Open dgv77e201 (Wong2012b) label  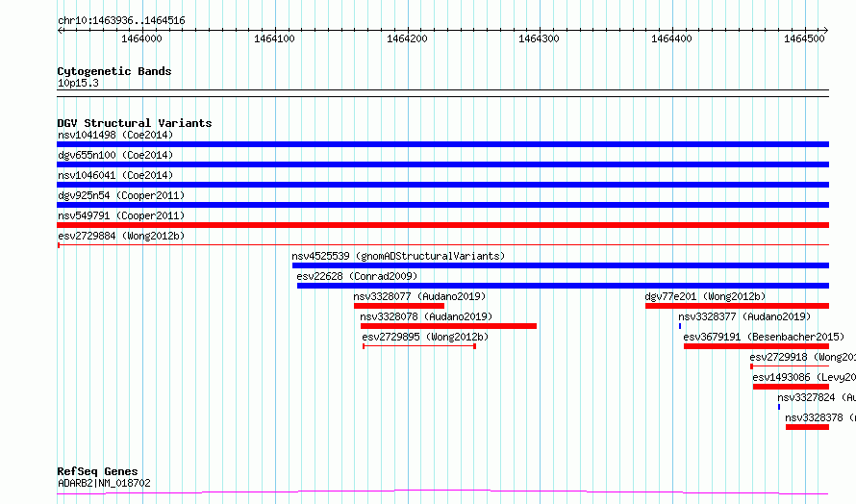pos(705,296)
